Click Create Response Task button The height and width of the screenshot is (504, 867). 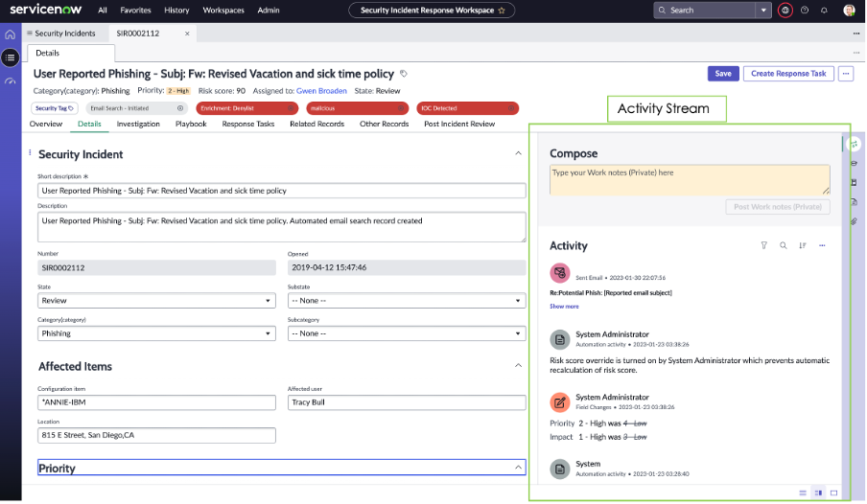[x=788, y=74]
